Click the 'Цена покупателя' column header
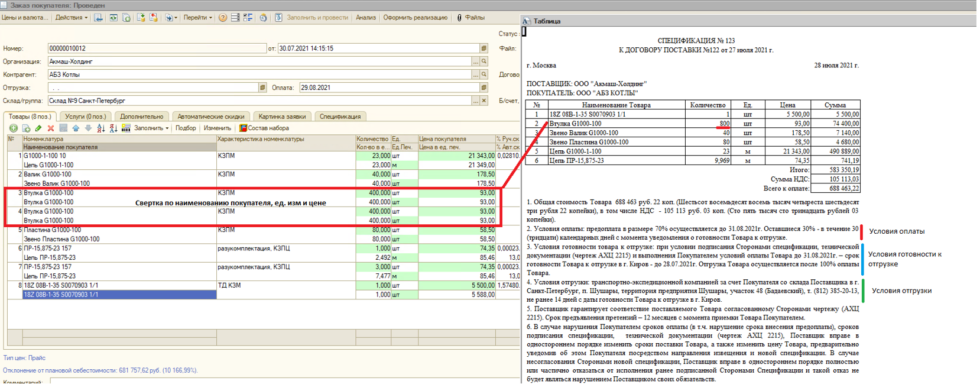 click(x=456, y=139)
